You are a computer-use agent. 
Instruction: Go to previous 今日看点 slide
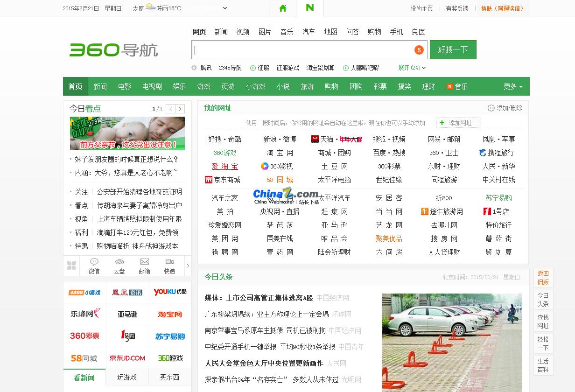point(171,109)
